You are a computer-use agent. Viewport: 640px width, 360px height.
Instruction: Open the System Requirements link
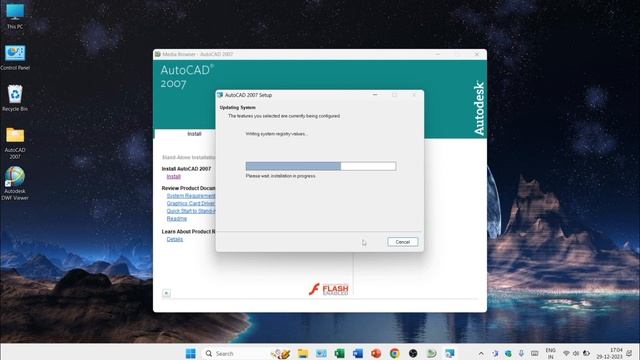191,196
